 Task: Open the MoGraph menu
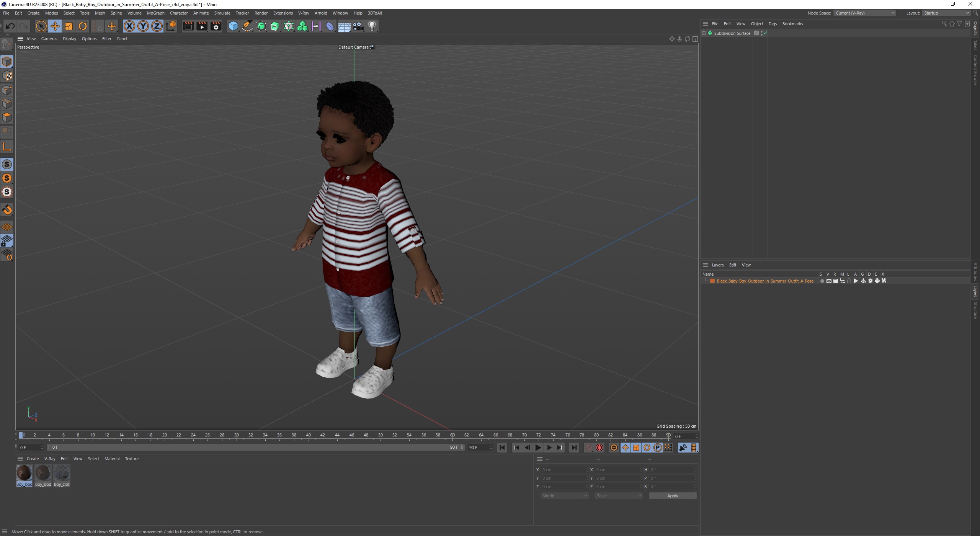click(155, 13)
